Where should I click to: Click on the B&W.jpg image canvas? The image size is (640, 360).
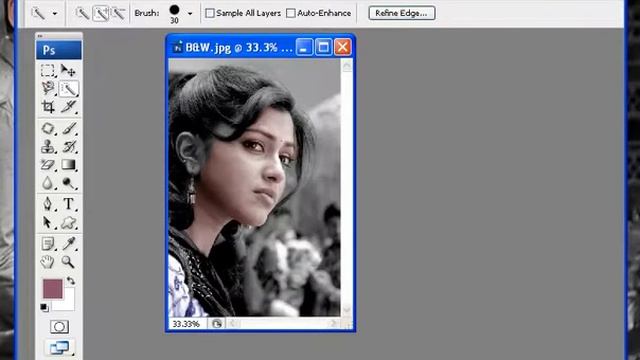click(x=255, y=187)
